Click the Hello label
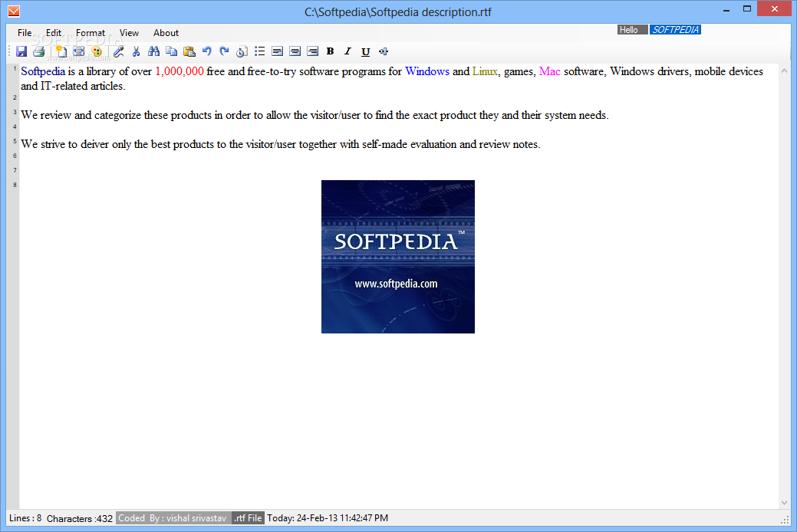 click(x=632, y=30)
